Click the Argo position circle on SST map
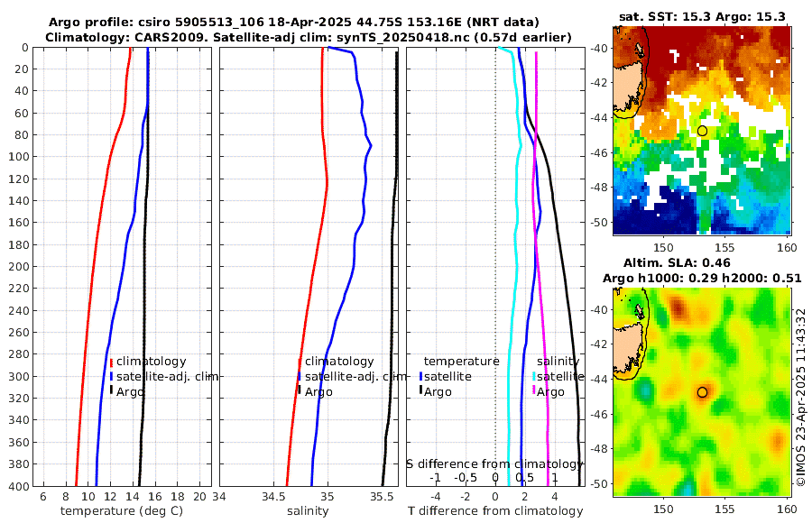The height and width of the screenshot is (523, 812). (x=702, y=131)
